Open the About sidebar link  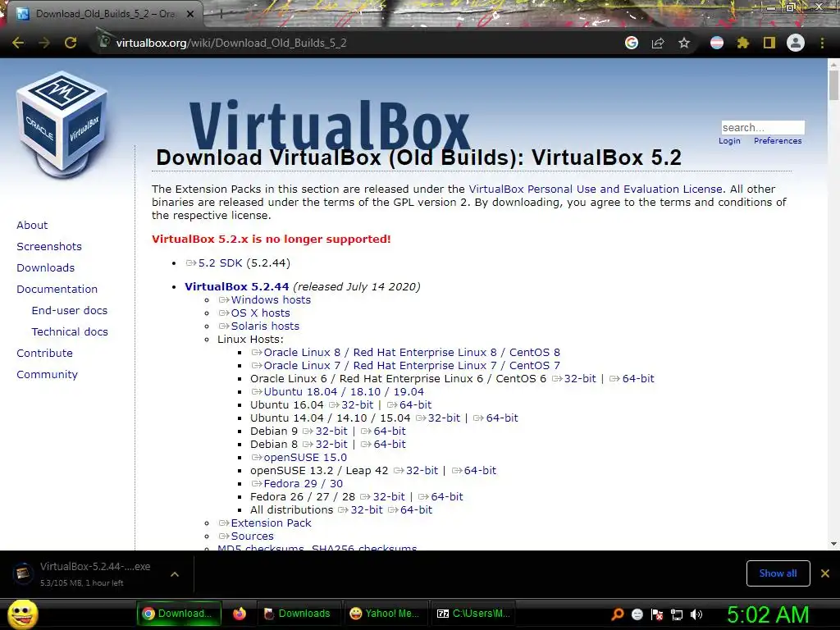[32, 225]
